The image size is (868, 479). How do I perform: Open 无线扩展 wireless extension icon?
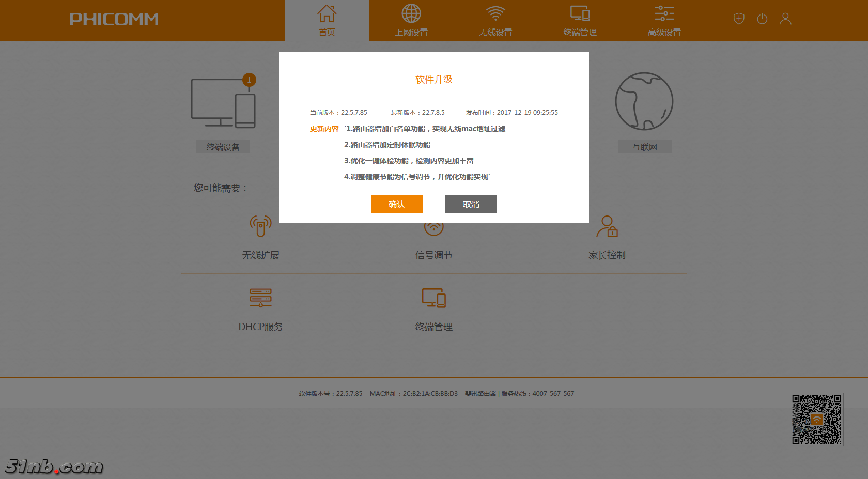coord(260,227)
